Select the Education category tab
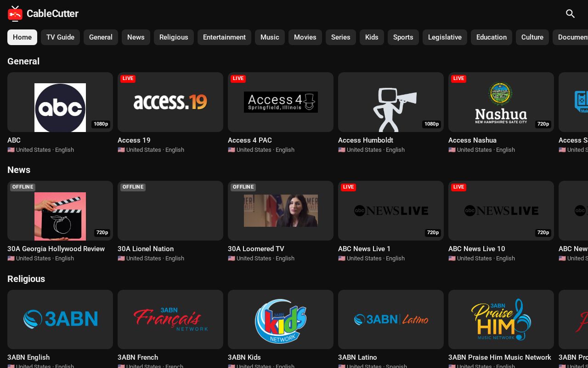Image resolution: width=588 pixels, height=368 pixels. click(492, 37)
